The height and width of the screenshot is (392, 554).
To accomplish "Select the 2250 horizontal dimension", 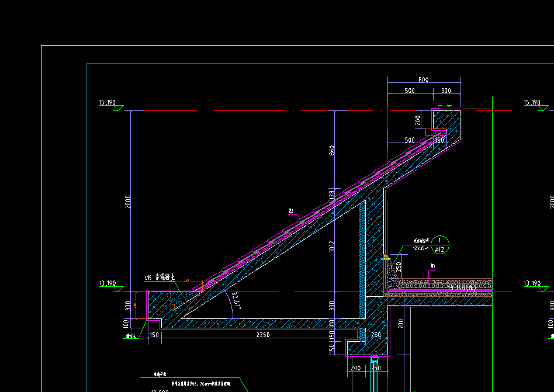I will (x=263, y=334).
